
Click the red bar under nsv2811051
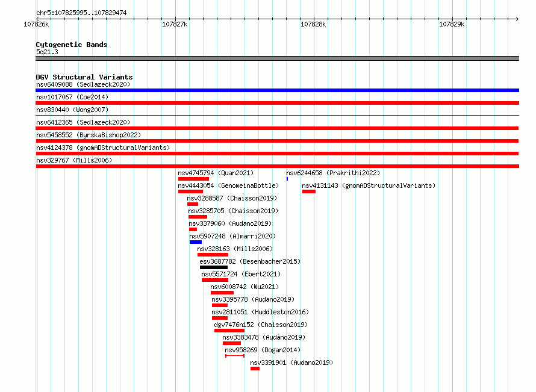click(220, 318)
